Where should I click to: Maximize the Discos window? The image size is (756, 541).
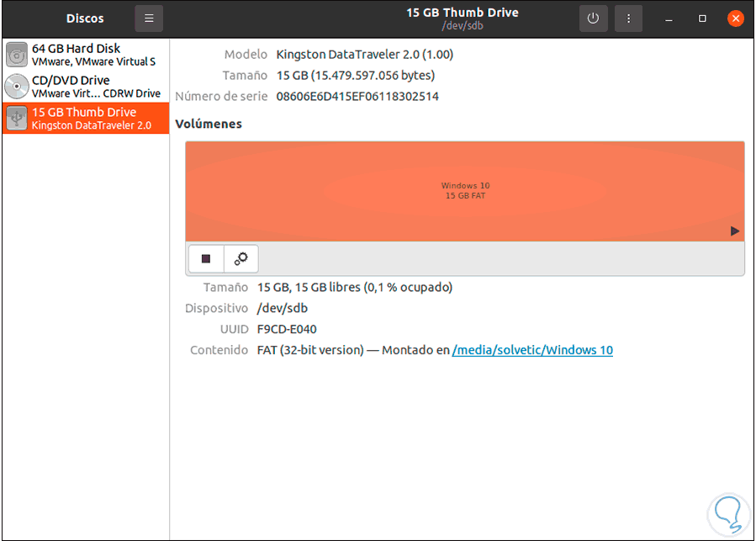pos(702,17)
